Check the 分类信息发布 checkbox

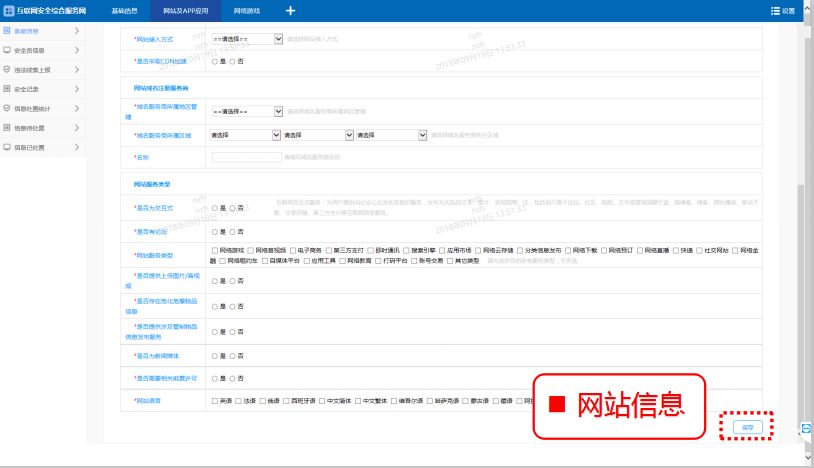pos(520,251)
